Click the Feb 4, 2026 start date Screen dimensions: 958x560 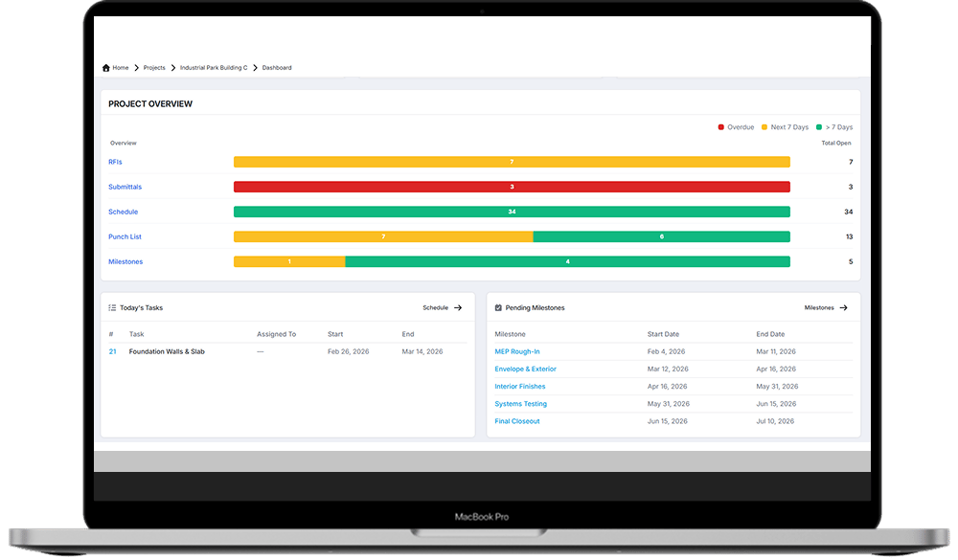click(666, 351)
